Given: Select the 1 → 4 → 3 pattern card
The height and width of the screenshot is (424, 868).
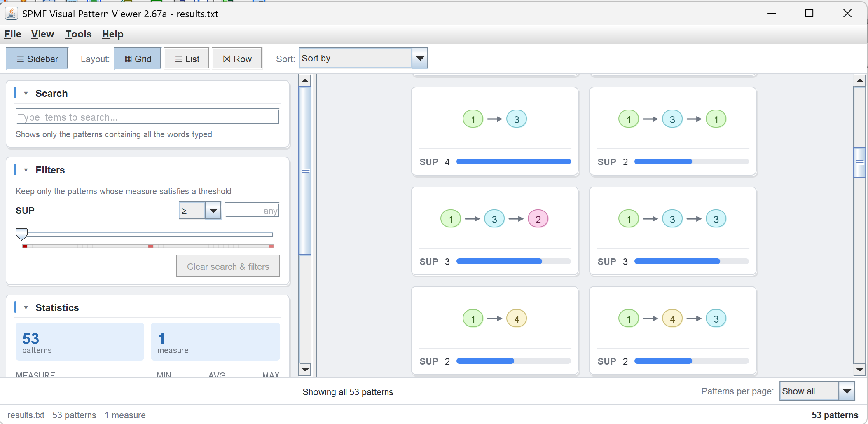Looking at the screenshot, I should pos(673,331).
